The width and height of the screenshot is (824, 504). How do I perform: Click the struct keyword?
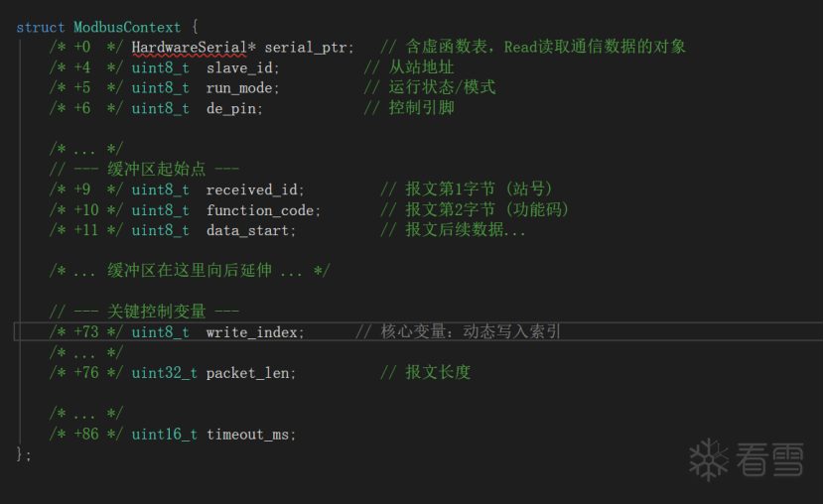coord(41,27)
